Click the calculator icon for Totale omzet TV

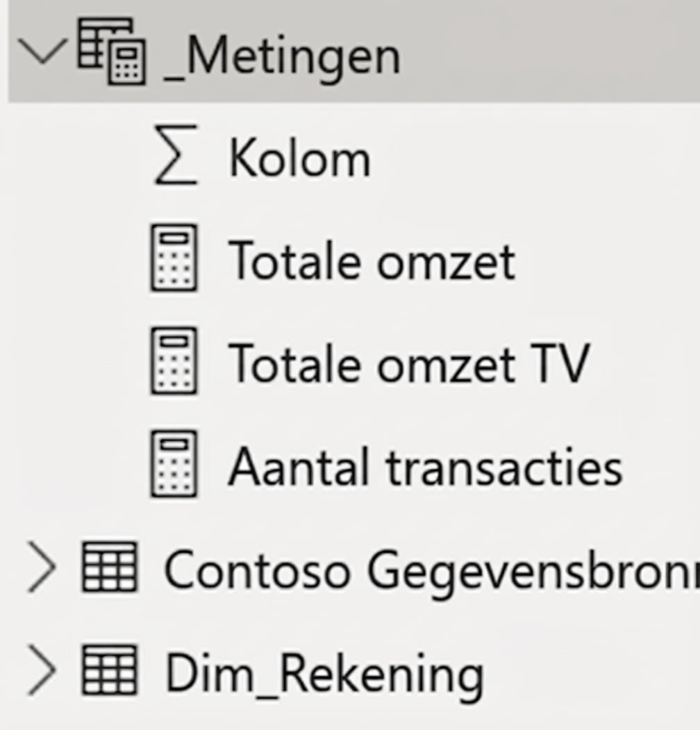point(176,364)
